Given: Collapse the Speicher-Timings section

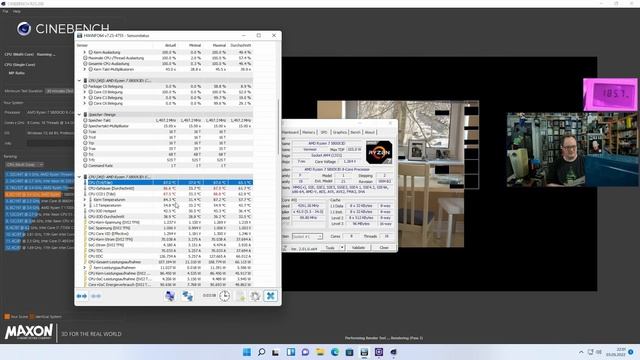Looking at the screenshot, I should (x=80, y=115).
